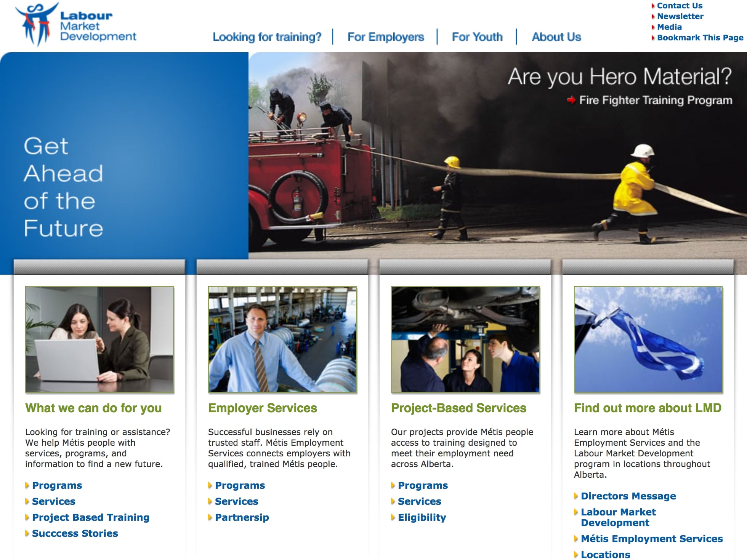Open Programs under Employer Services
747x560 pixels.
pyautogui.click(x=240, y=485)
